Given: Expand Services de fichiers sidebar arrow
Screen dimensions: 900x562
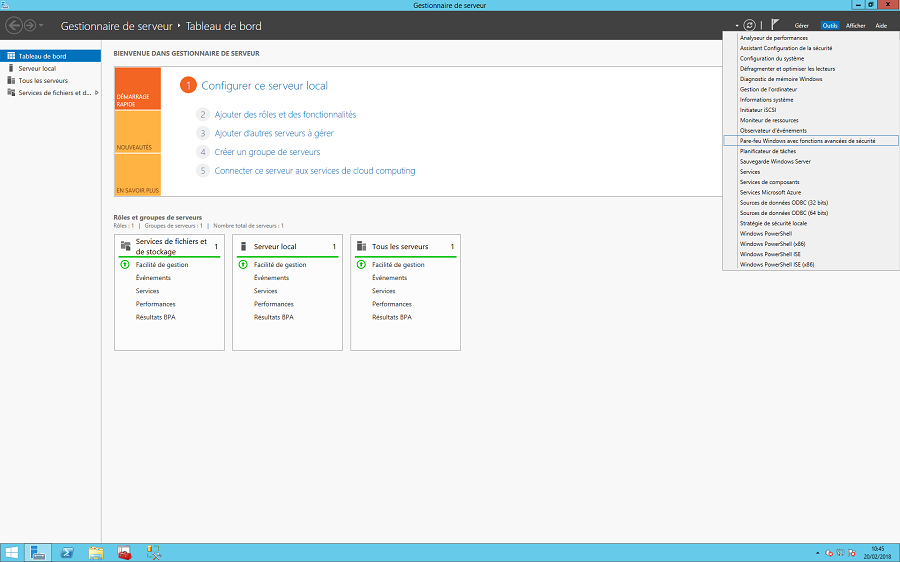Looking at the screenshot, I should (96, 92).
